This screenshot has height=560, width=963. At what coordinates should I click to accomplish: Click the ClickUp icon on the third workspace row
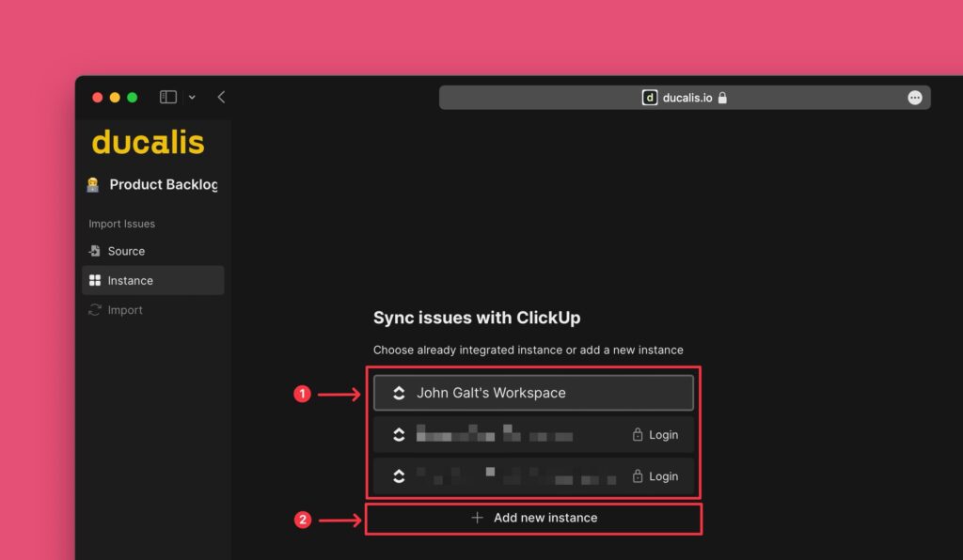398,476
